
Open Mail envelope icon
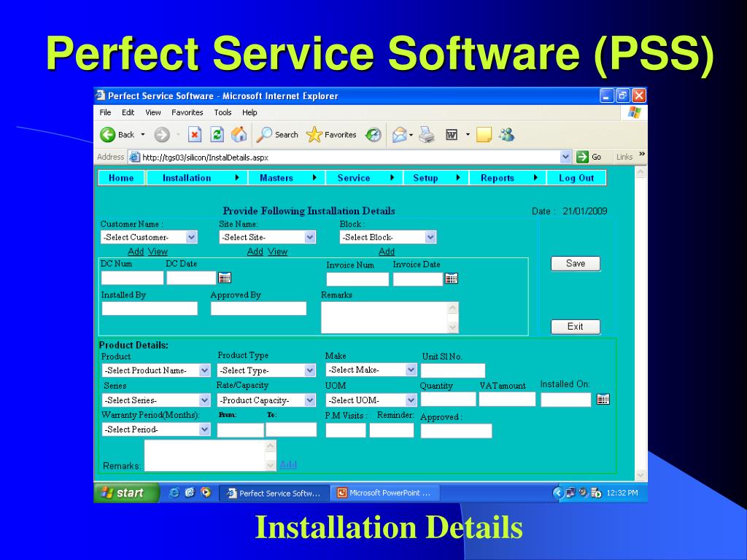coord(399,135)
